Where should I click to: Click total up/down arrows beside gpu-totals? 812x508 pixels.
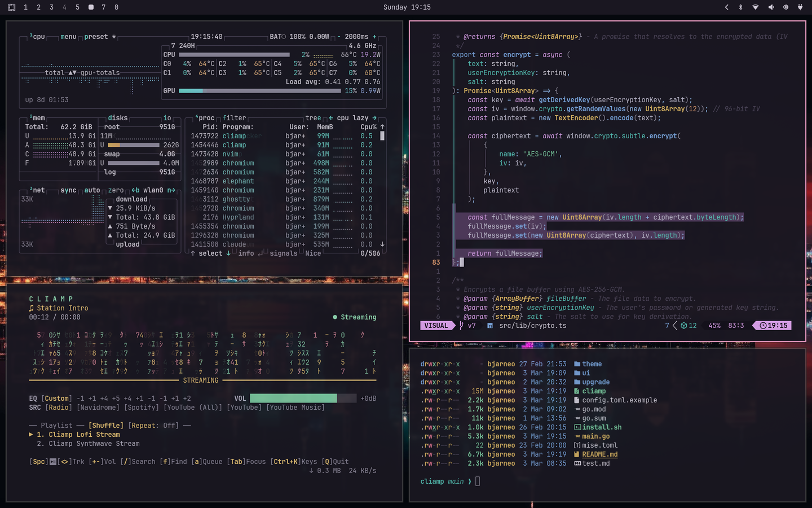72,73
